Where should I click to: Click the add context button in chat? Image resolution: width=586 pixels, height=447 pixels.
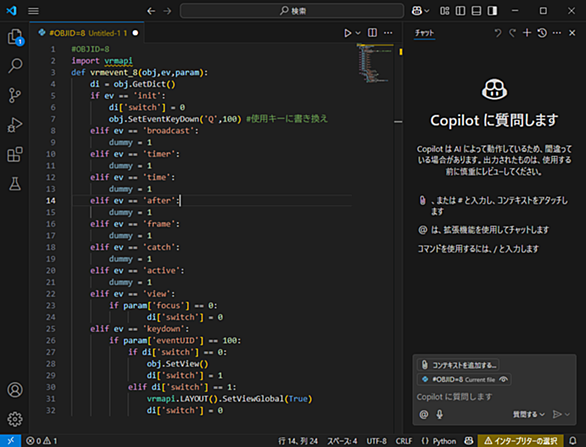point(459,365)
